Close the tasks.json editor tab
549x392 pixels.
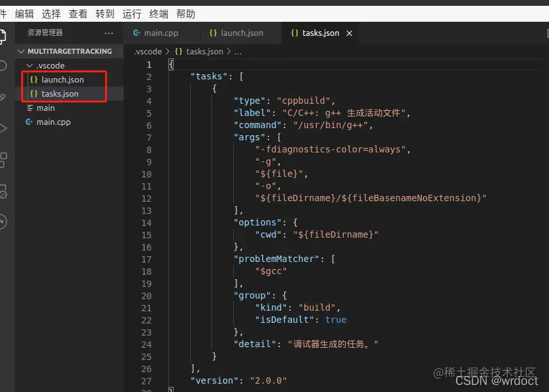click(x=349, y=33)
